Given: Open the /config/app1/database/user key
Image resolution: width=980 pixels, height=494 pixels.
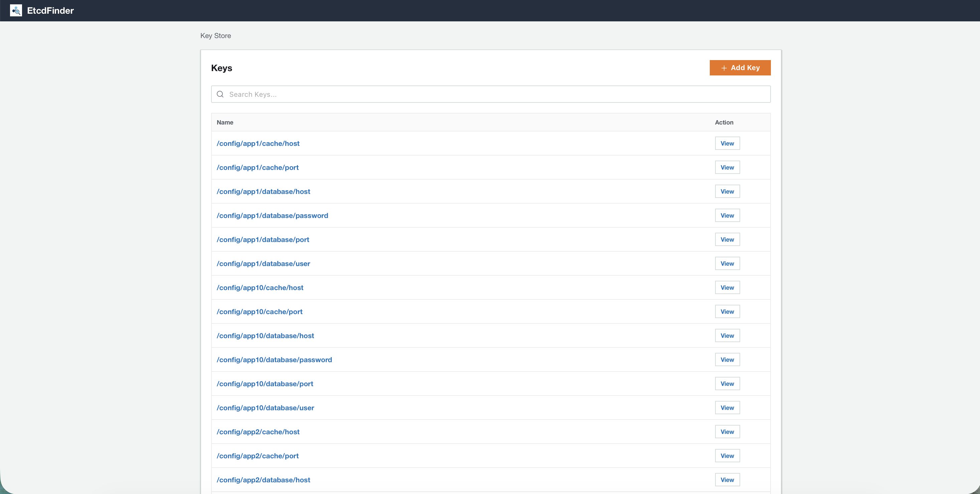Looking at the screenshot, I should 263,263.
